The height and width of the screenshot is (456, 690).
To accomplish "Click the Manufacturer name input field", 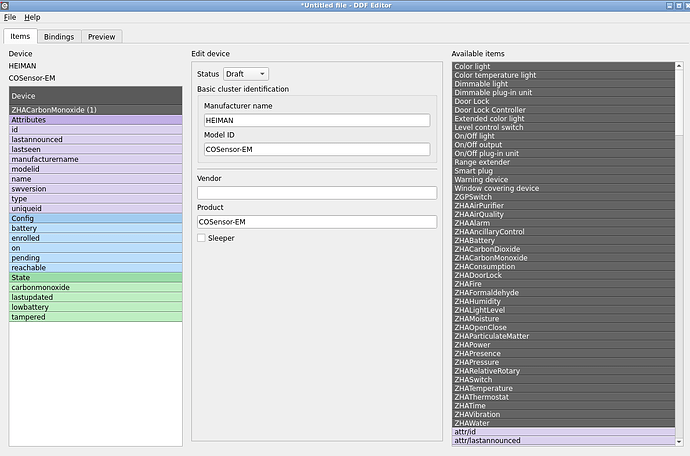I will [317, 120].
